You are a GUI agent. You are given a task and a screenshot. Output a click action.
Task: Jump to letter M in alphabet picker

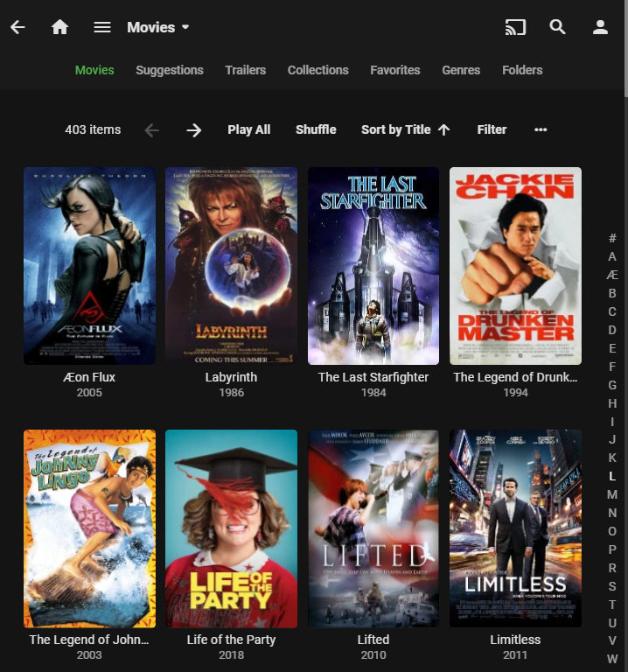612,494
